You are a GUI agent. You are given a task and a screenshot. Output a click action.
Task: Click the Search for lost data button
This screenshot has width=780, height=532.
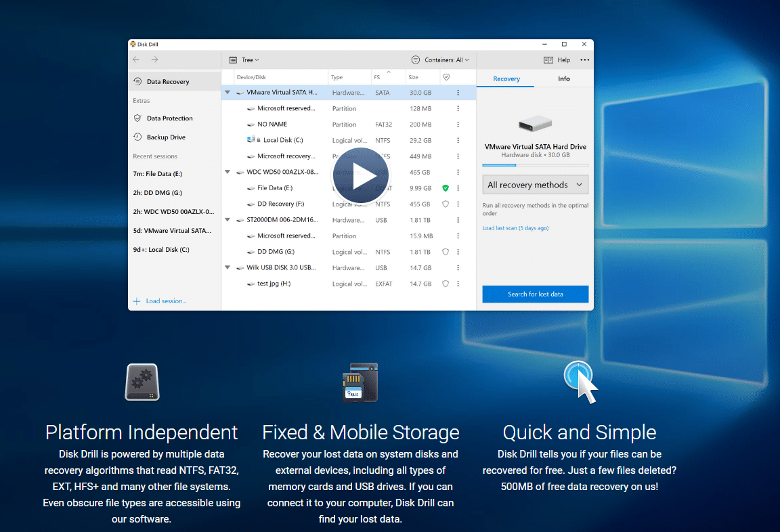tap(536, 294)
